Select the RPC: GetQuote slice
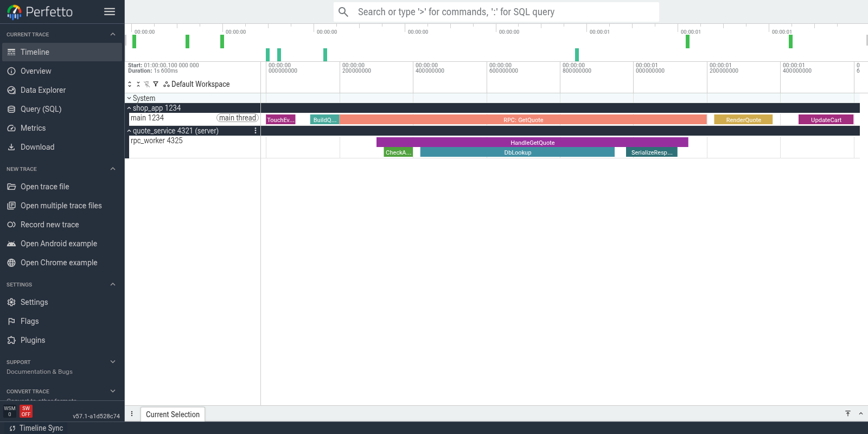This screenshot has width=868, height=434. (x=523, y=120)
